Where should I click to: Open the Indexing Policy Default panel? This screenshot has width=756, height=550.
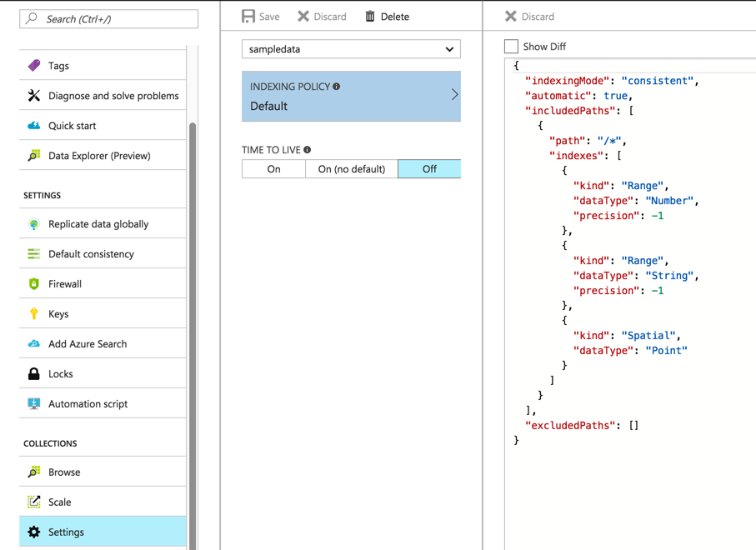(x=351, y=96)
